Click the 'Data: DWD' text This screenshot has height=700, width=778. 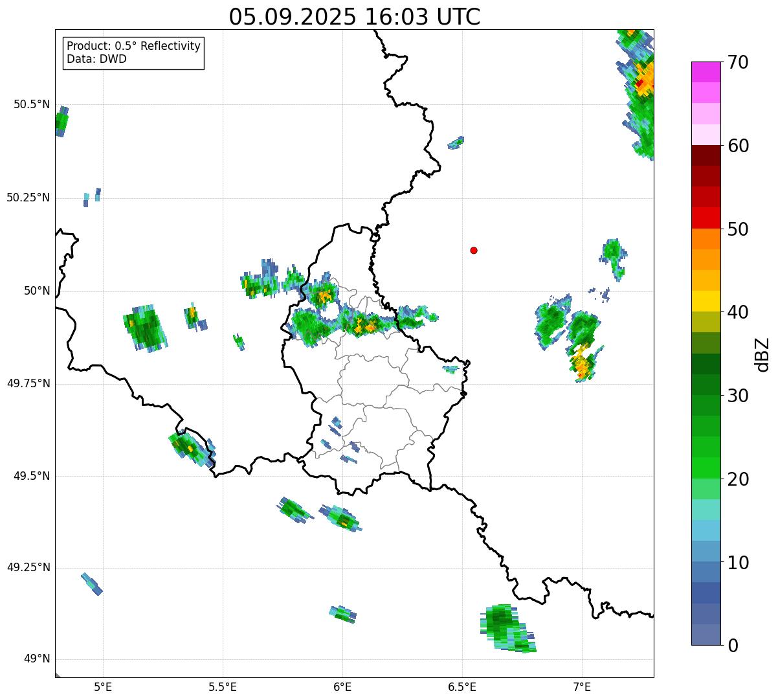96,59
